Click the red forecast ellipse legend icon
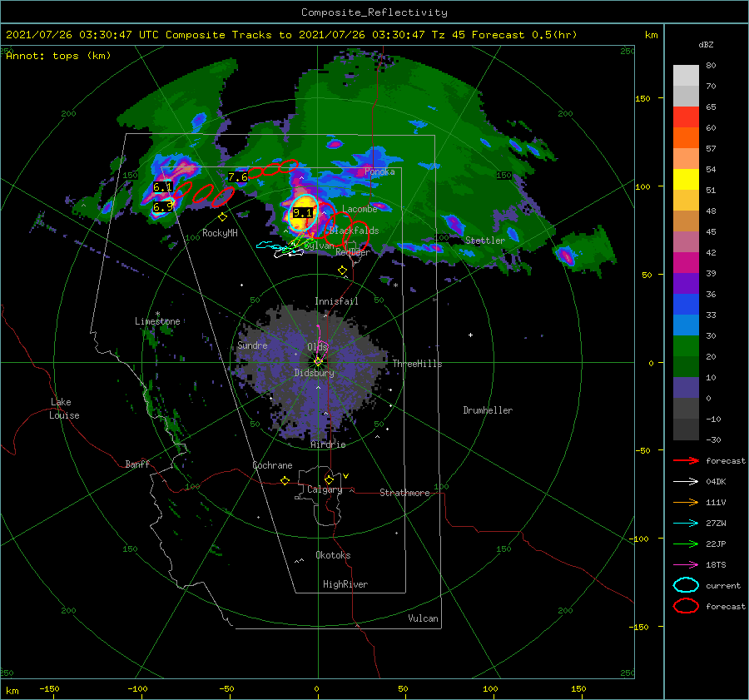Screen dimensions: 749x700 686,606
